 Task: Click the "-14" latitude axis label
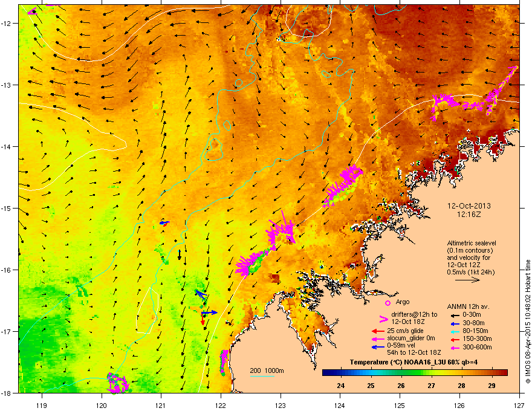click(x=6, y=146)
